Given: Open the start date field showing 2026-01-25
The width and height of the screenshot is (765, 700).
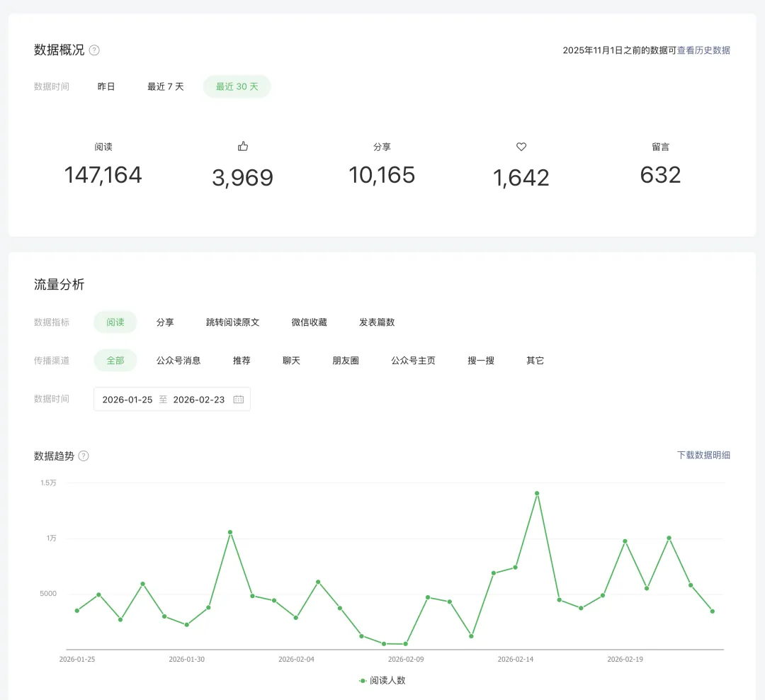Looking at the screenshot, I should 127,399.
